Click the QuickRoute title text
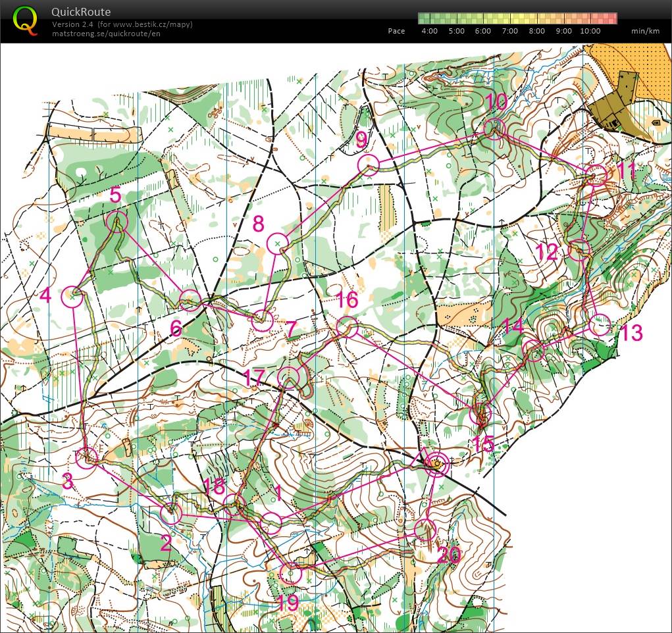 click(x=81, y=12)
